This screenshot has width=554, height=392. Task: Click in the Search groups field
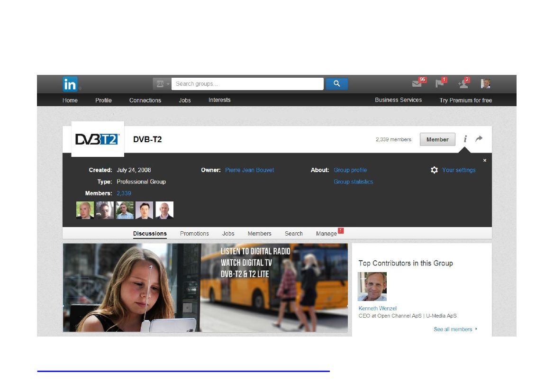tap(247, 84)
